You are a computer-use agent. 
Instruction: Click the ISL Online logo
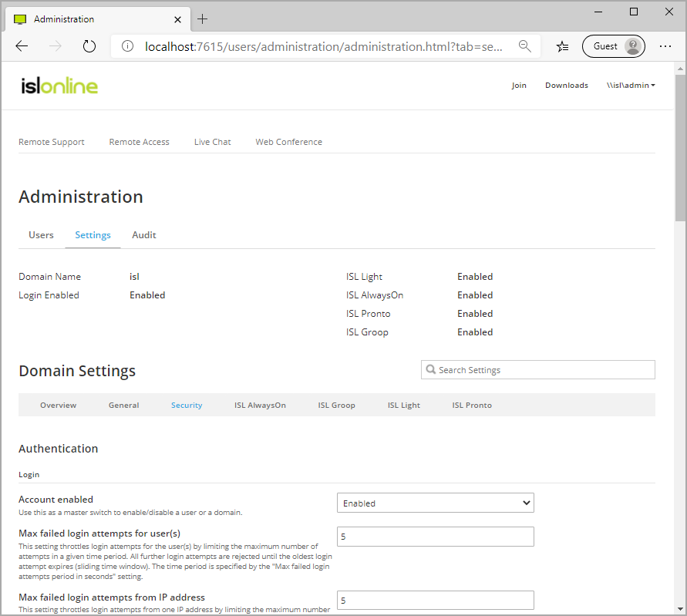(59, 86)
